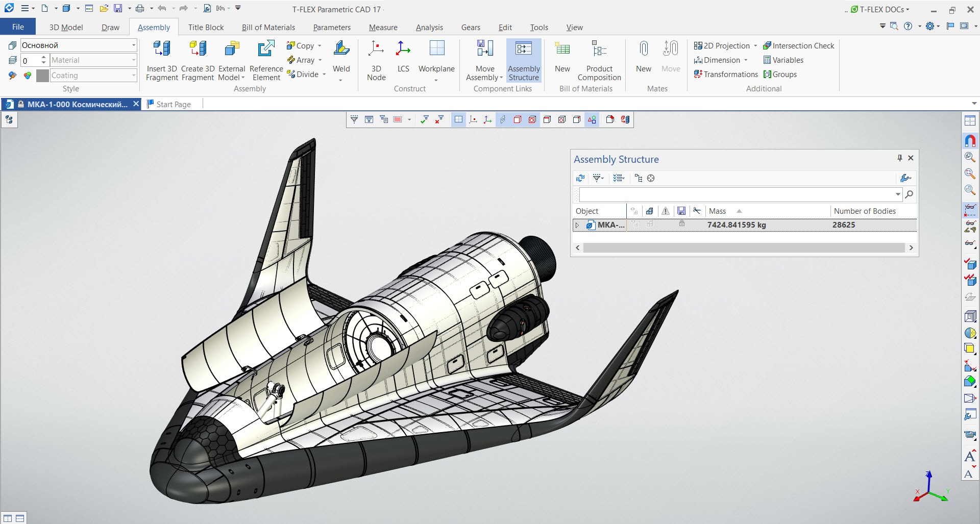Click the Assembly Structure horizontal scrollbar
The height and width of the screenshot is (524, 980).
pyautogui.click(x=744, y=248)
